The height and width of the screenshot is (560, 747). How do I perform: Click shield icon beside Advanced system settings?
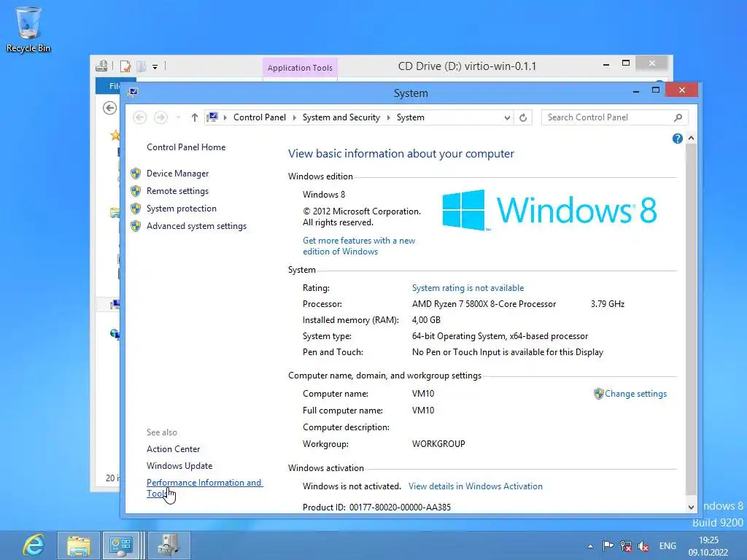pyautogui.click(x=136, y=226)
